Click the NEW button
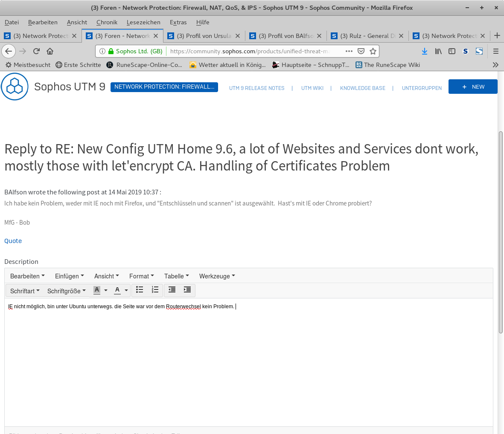504x434 pixels. click(473, 87)
